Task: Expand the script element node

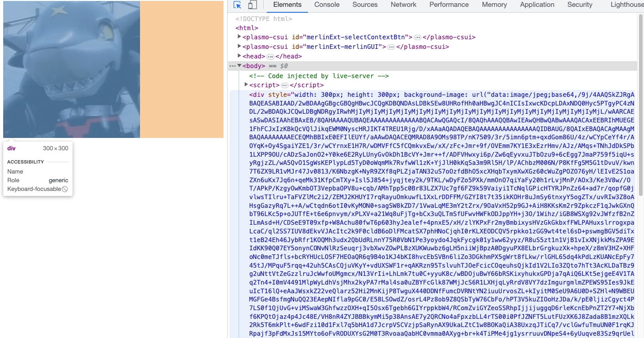Action: (246, 85)
